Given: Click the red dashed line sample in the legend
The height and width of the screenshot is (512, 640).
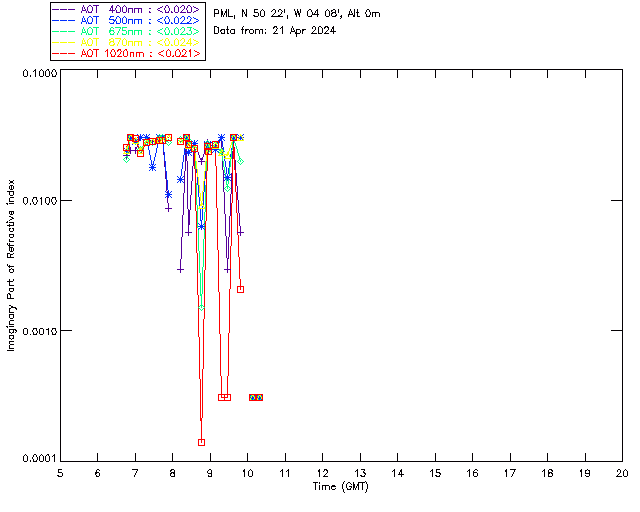Looking at the screenshot, I should pos(64,53).
